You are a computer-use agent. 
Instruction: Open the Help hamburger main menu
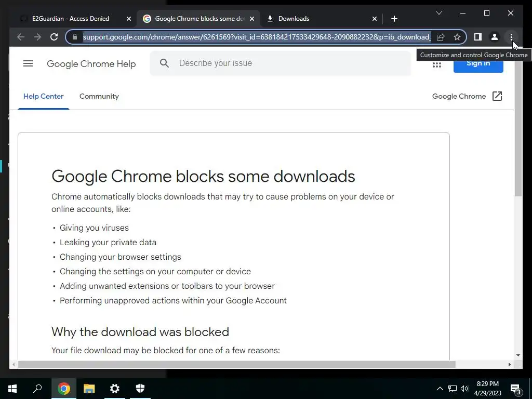coord(28,63)
